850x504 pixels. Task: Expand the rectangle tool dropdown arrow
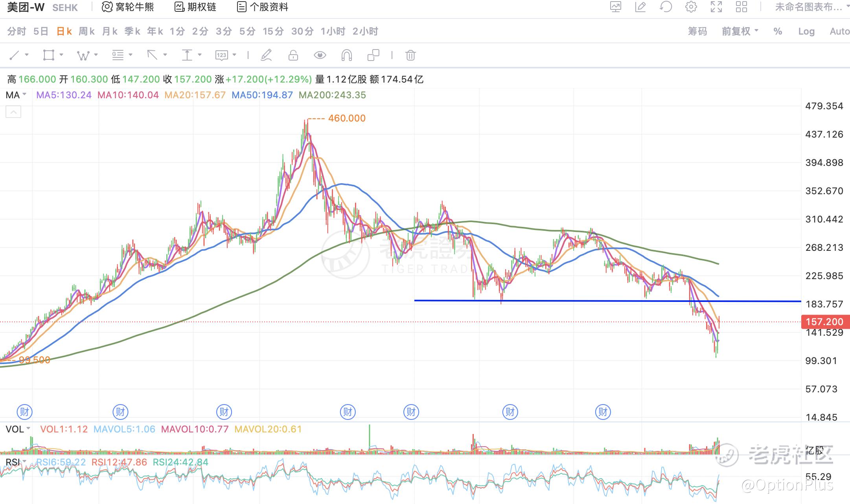(x=61, y=55)
